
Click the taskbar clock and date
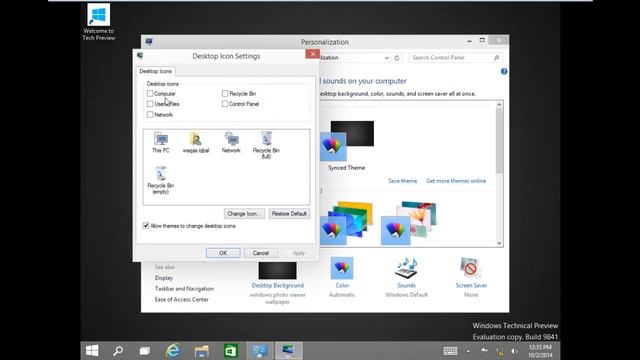coord(540,351)
